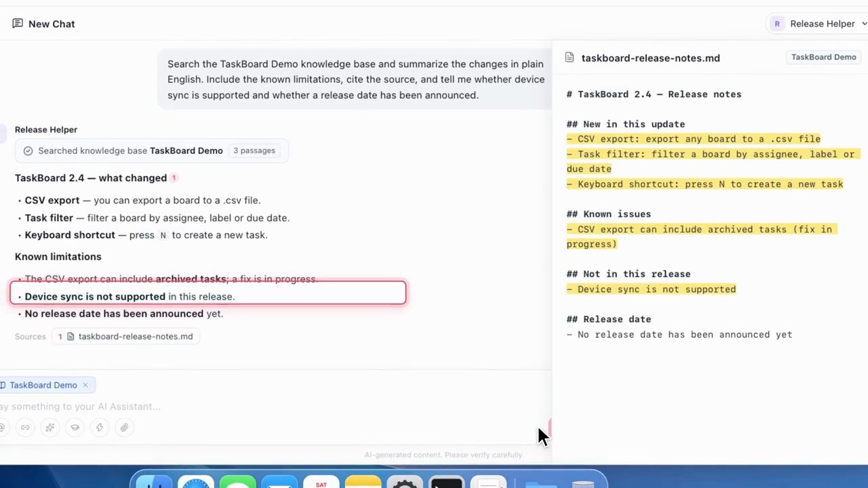
Task: Click the mention @ icon under the input
Action: 2,428
